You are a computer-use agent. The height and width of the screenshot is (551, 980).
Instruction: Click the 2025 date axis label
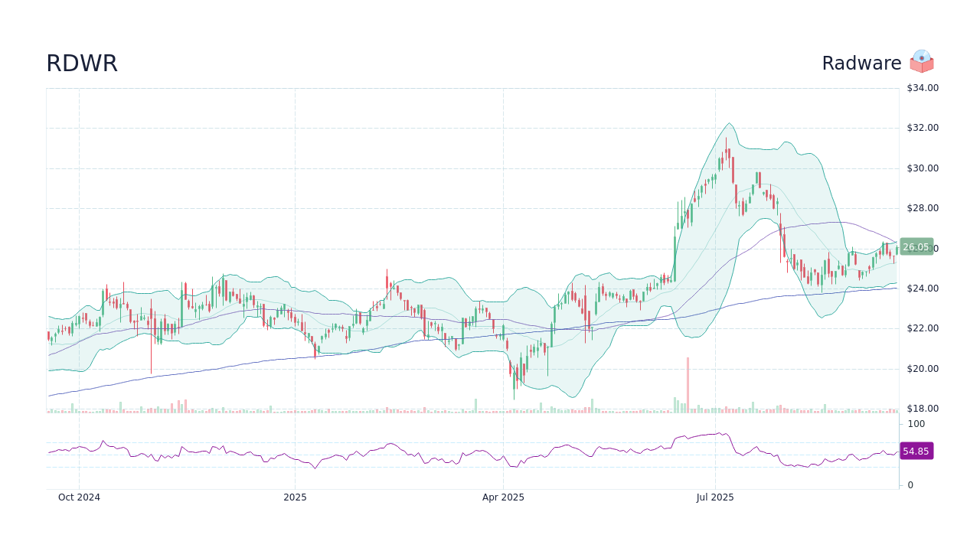pyautogui.click(x=295, y=497)
